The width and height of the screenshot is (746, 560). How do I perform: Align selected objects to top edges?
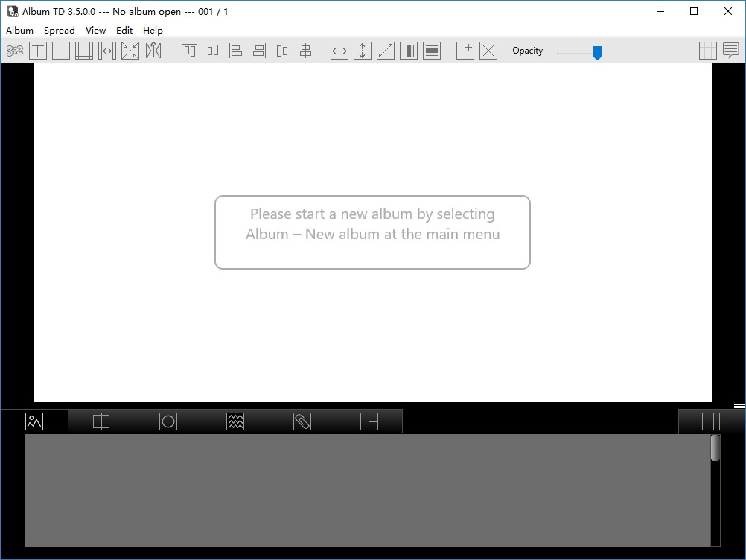(x=190, y=51)
